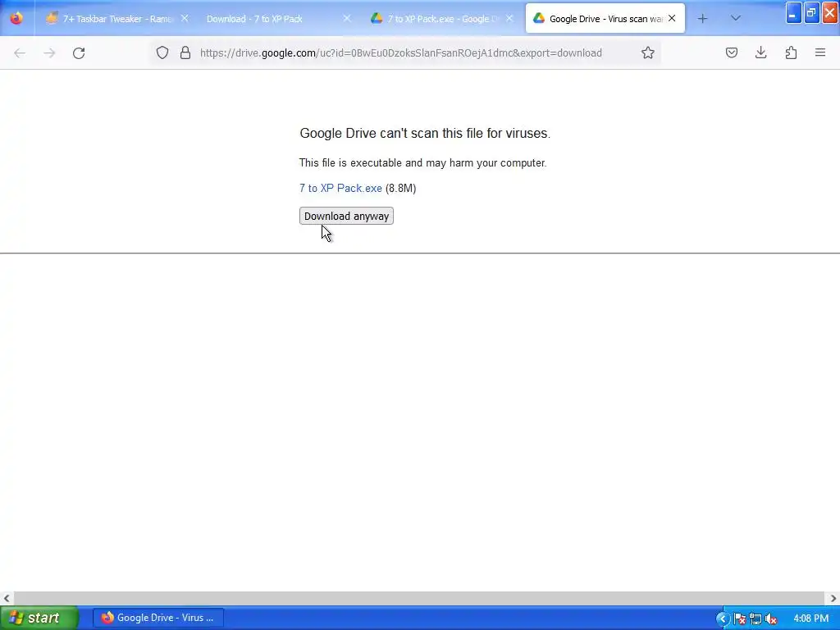This screenshot has width=840, height=630.
Task: Open the security alert shield tray icon
Action: [x=740, y=619]
